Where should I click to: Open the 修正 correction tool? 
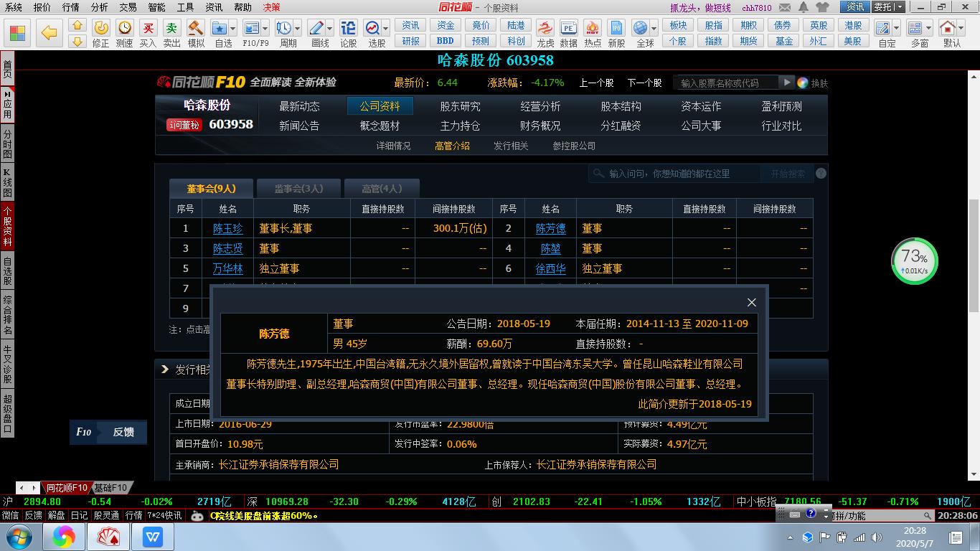tap(101, 33)
